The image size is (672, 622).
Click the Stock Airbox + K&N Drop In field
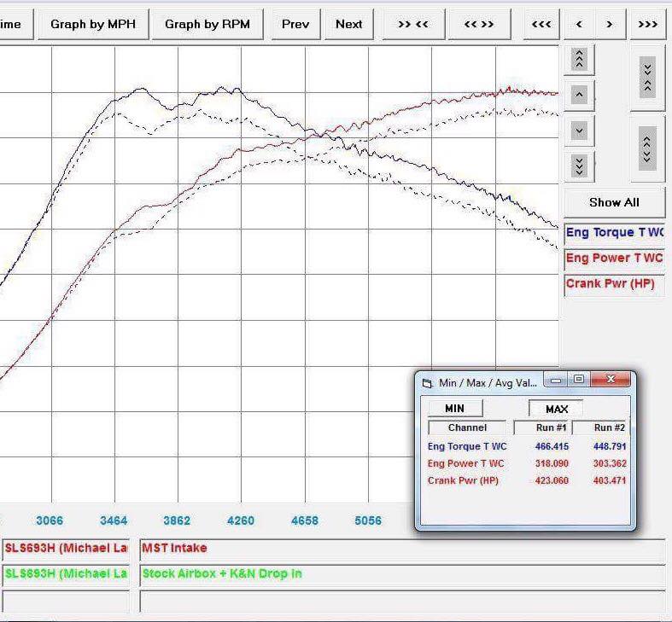coord(402,574)
